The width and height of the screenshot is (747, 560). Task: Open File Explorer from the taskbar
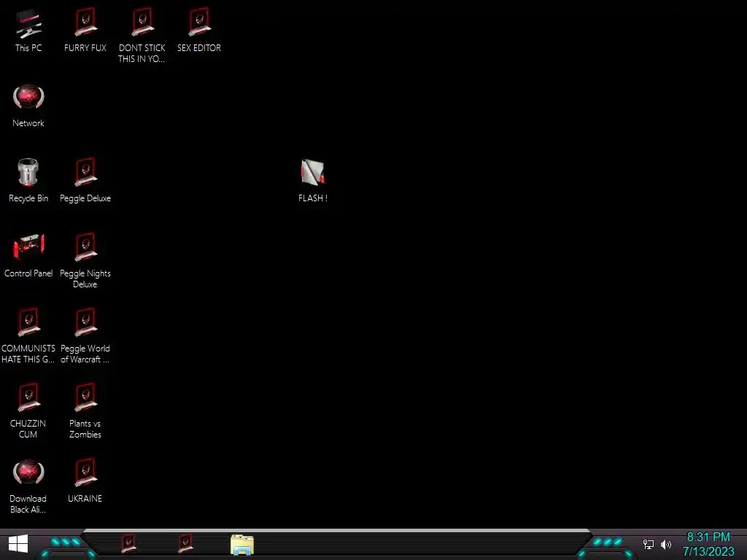[242, 545]
